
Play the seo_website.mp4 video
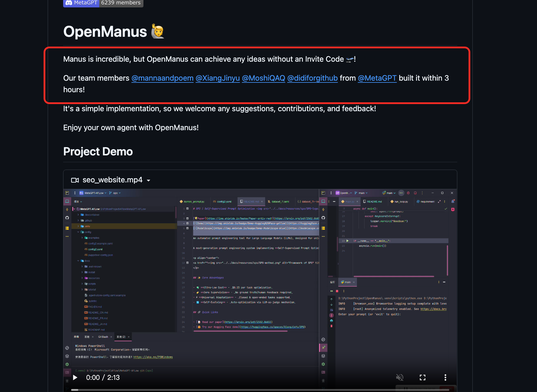[x=75, y=377]
